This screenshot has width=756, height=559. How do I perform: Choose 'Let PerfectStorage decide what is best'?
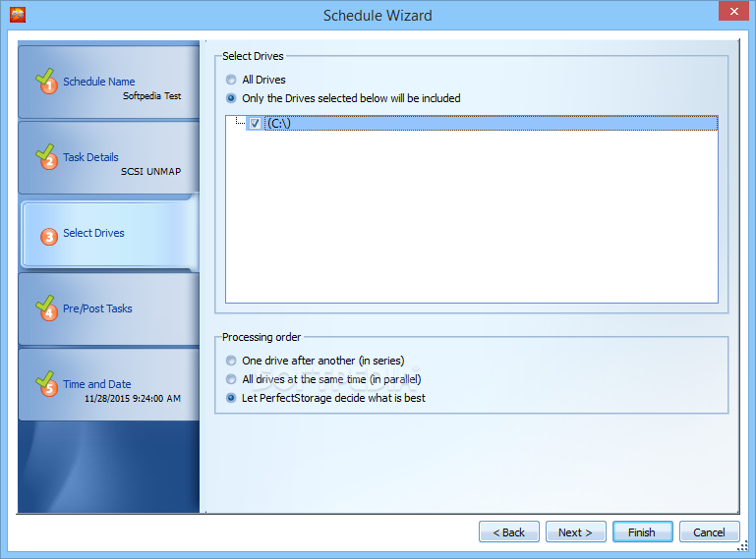(x=231, y=398)
